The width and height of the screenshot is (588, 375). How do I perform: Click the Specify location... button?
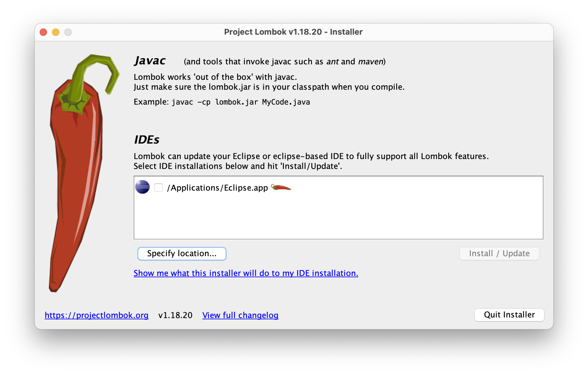[x=182, y=253]
